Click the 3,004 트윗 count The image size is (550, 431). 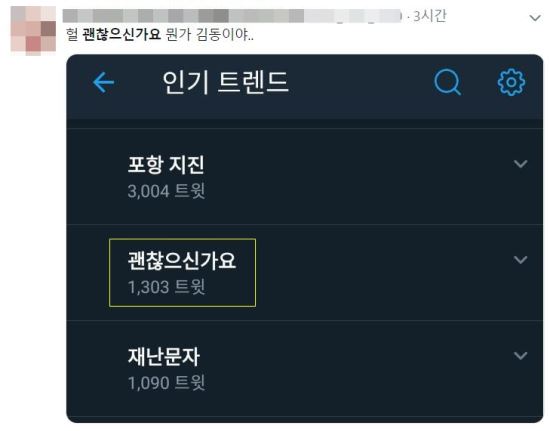coord(166,191)
